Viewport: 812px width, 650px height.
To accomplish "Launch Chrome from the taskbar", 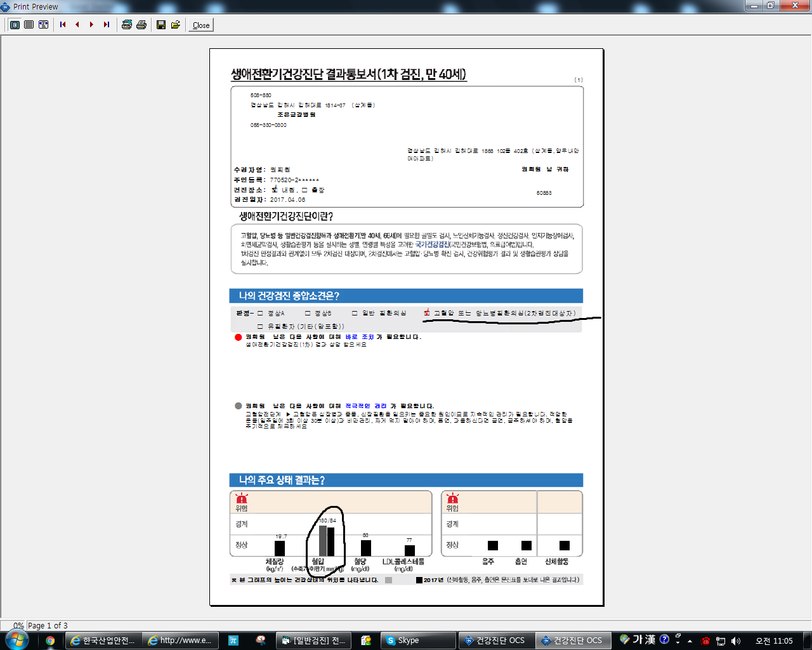I will coord(50,640).
